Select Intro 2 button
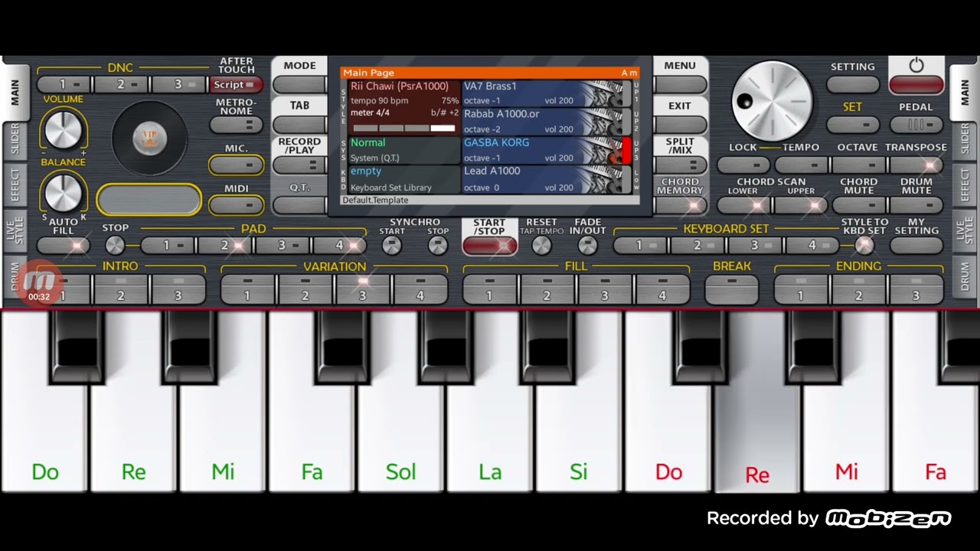 tap(121, 289)
